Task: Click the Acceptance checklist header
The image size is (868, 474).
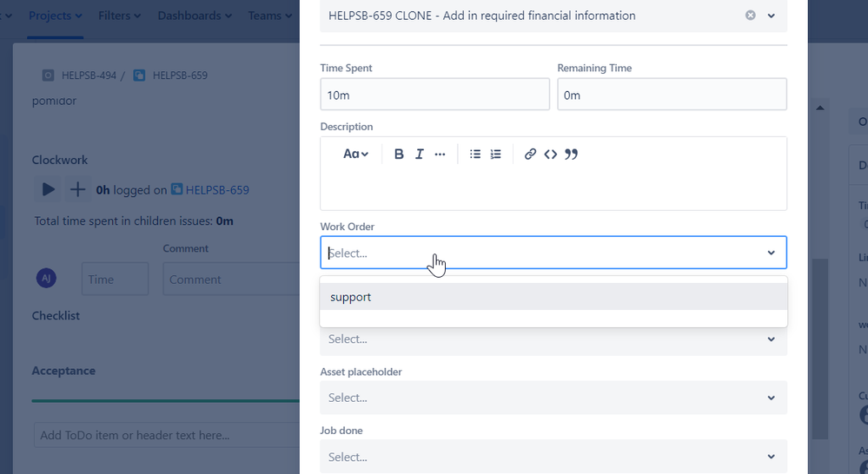Action: coord(63,371)
